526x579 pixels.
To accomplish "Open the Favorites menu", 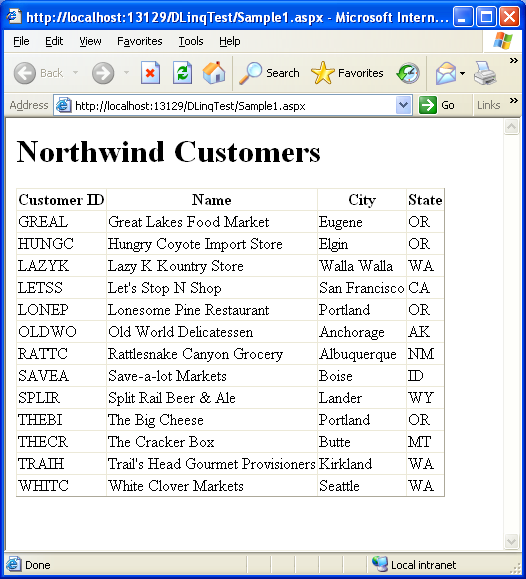I will pos(140,41).
